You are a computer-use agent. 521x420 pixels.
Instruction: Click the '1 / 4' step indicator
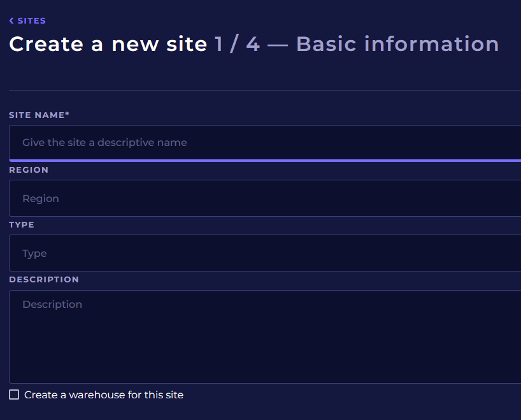237,44
